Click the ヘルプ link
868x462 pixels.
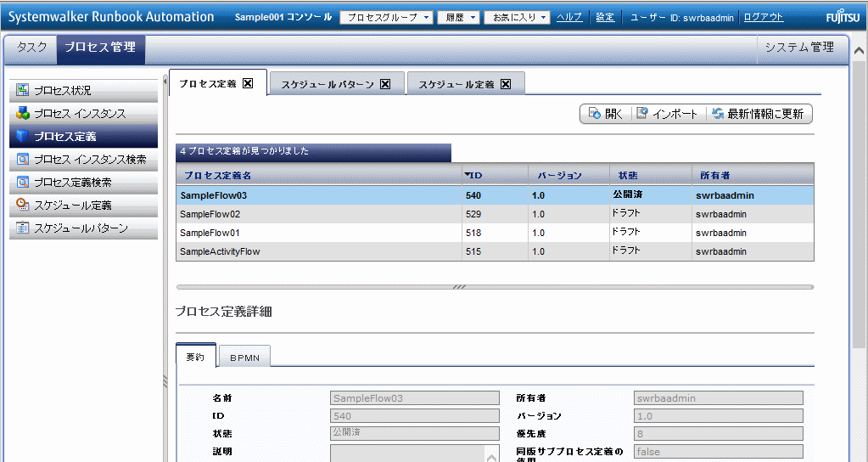tap(569, 17)
